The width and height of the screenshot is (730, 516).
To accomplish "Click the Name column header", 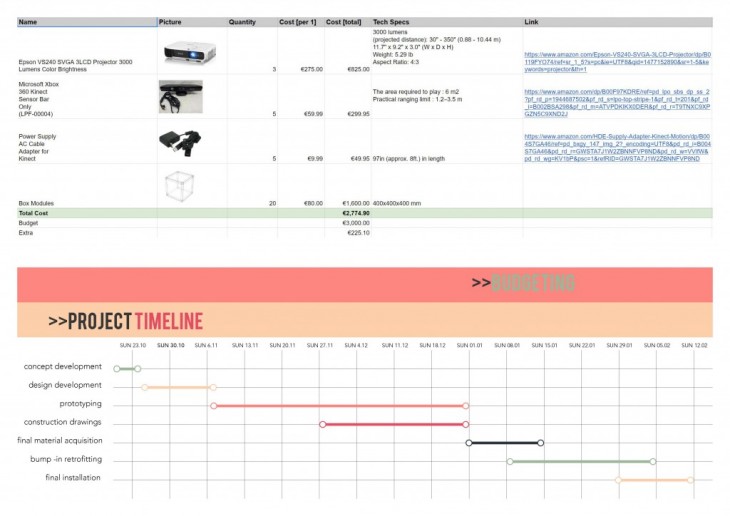I will [x=28, y=21].
